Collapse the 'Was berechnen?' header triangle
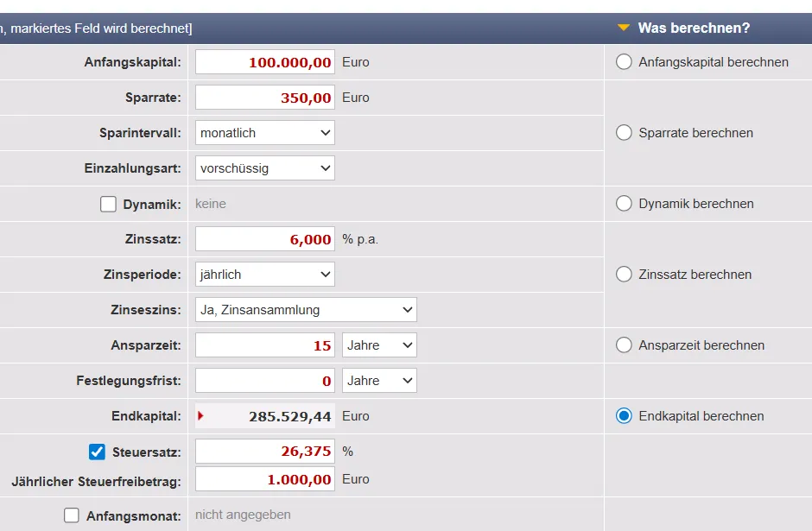The width and height of the screenshot is (812, 531). 624,28
